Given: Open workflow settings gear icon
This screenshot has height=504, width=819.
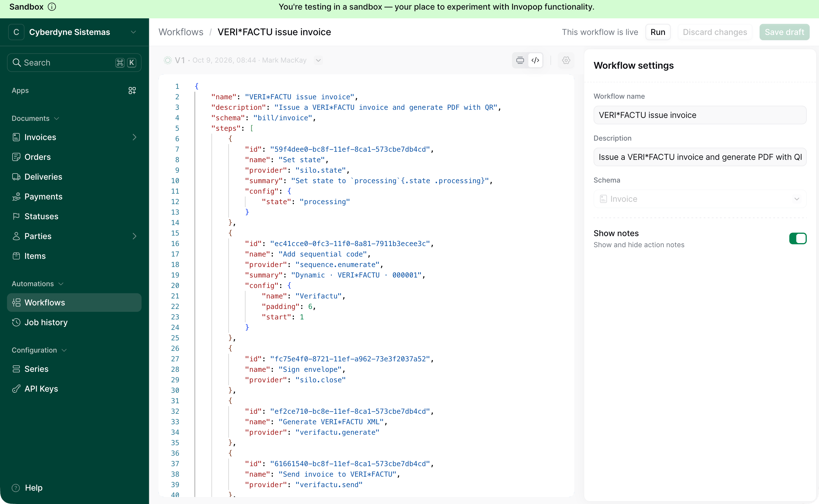Looking at the screenshot, I should click(566, 60).
